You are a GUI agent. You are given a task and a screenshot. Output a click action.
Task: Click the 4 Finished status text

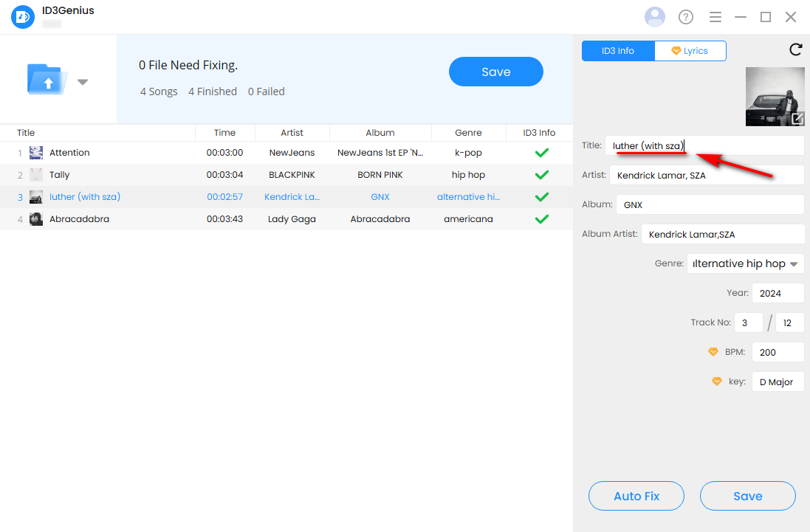click(x=213, y=91)
